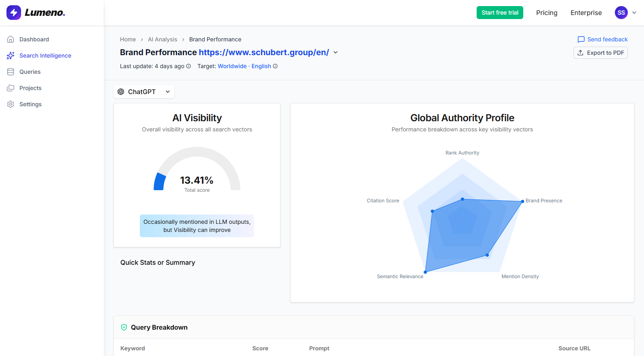Open the Pricing page
Screen dimensions: 644x356
(546, 13)
